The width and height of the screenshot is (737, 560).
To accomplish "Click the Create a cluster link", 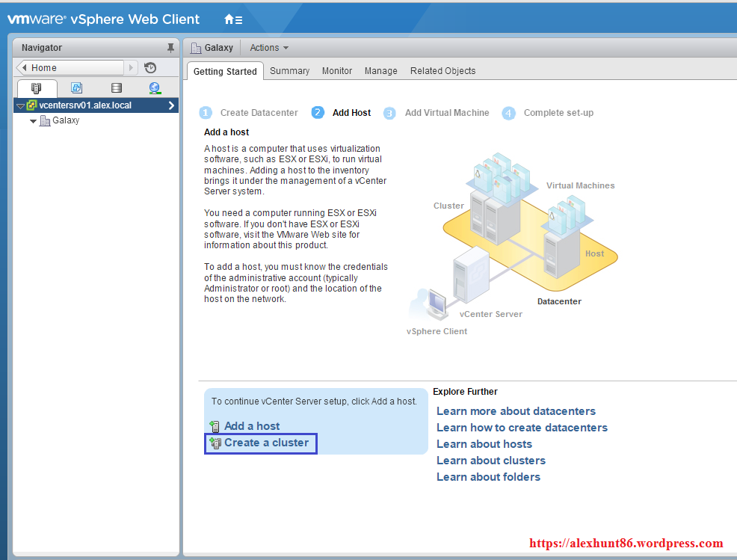I will click(x=266, y=443).
